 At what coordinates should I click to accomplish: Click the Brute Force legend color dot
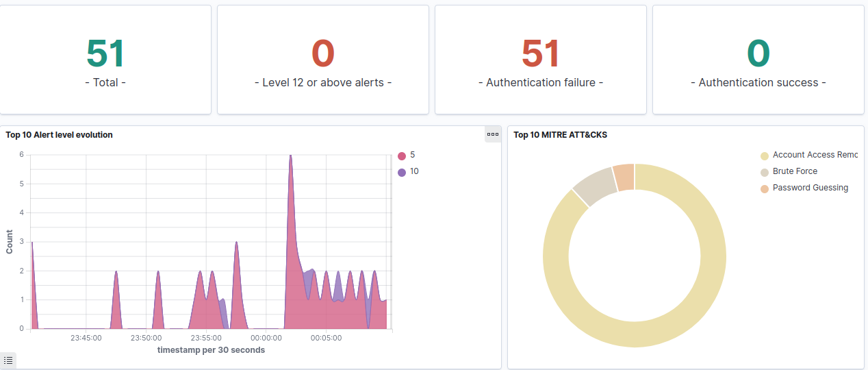click(x=765, y=173)
